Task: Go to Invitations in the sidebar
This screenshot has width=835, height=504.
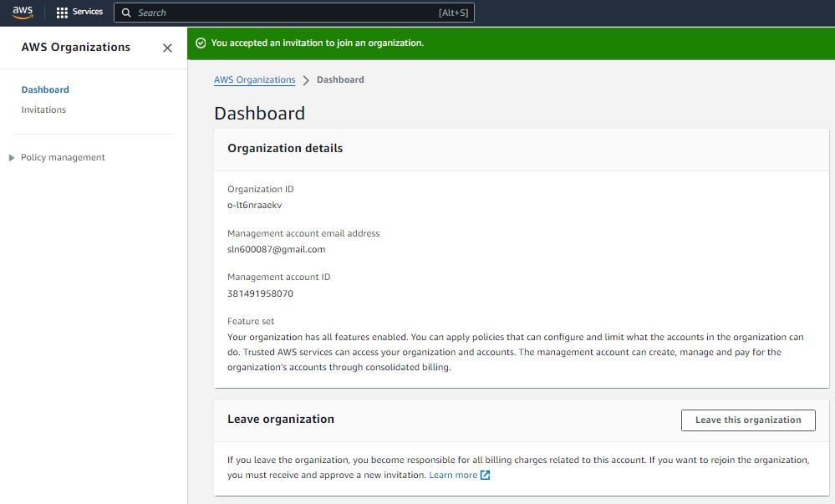Action: pyautogui.click(x=43, y=109)
